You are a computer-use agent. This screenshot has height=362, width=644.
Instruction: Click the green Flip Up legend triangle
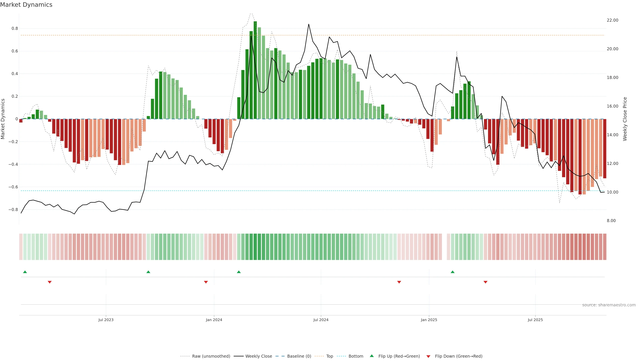click(x=372, y=356)
